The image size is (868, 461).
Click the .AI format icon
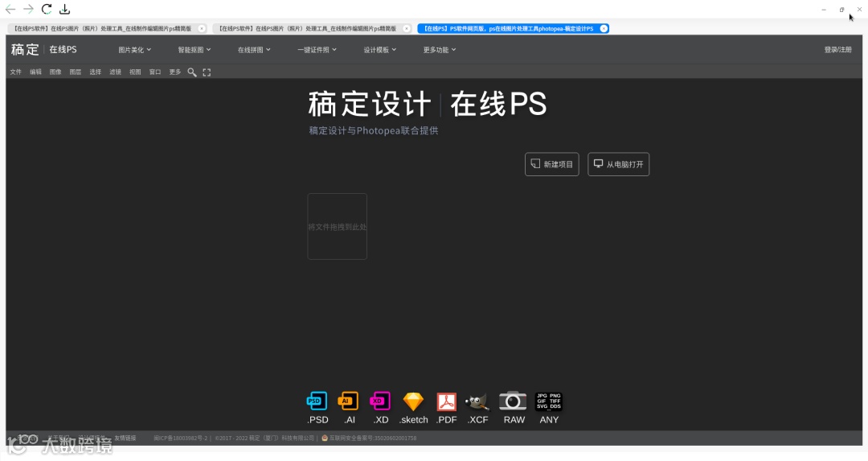point(348,401)
